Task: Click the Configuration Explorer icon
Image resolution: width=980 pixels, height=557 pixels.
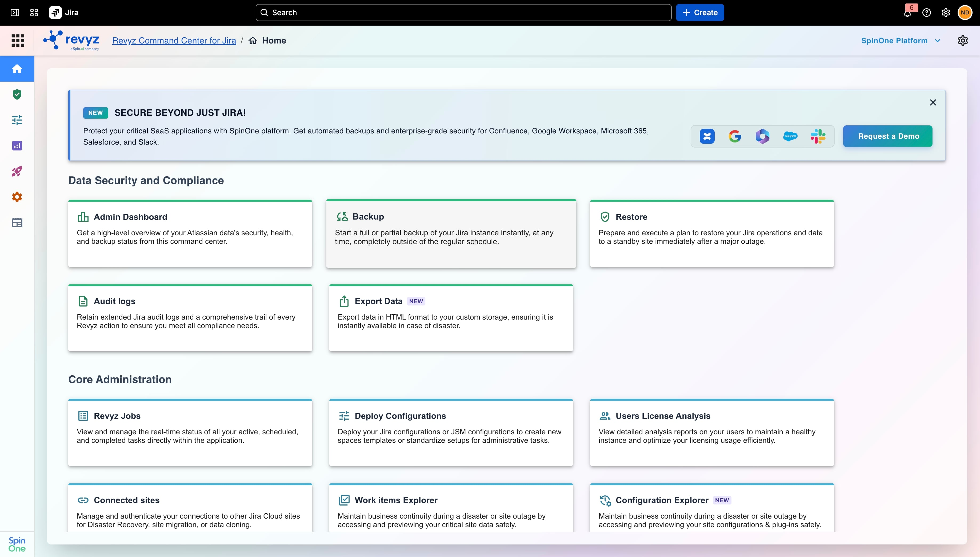Action: [605, 500]
